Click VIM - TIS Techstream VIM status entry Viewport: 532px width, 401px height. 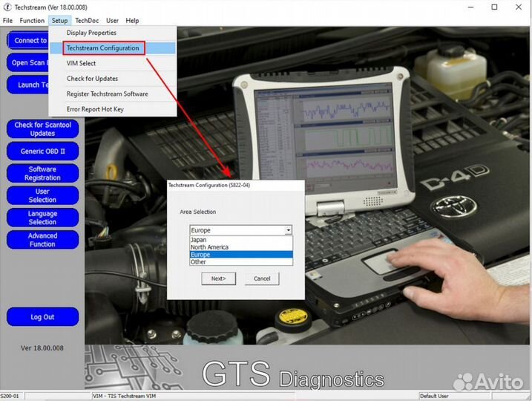point(124,396)
